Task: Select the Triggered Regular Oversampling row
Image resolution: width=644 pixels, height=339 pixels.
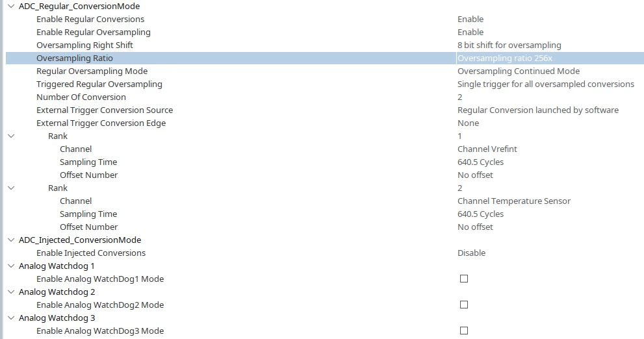Action: 324,84
